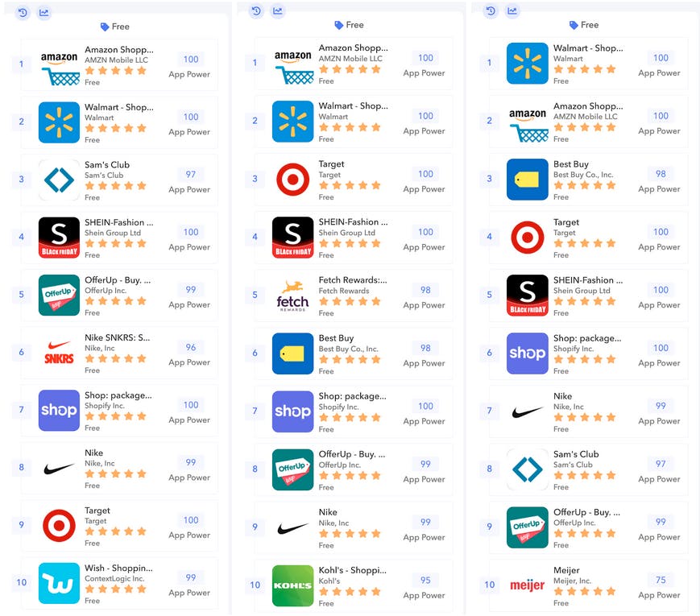Viewport: 700px width, 616px height.
Task: Select the Walmart icon ranked first in the third column
Action: point(528,64)
